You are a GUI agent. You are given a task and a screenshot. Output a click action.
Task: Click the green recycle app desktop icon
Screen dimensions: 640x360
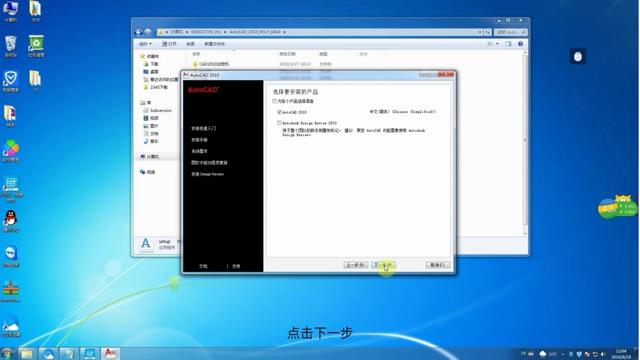click(x=36, y=46)
